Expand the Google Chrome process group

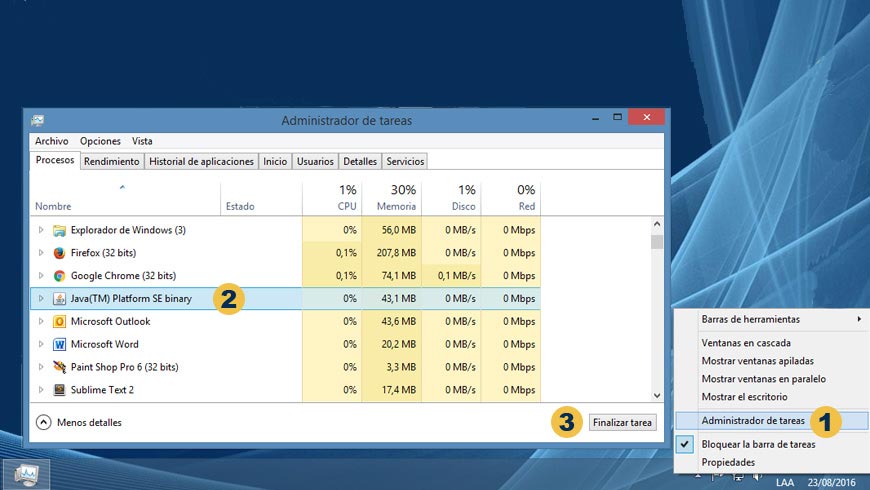(41, 275)
